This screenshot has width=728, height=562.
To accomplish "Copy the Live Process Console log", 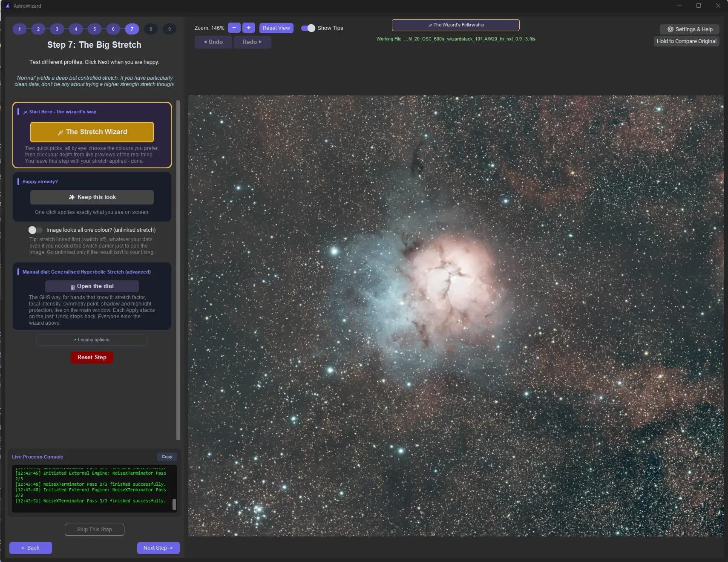I will coord(167,457).
